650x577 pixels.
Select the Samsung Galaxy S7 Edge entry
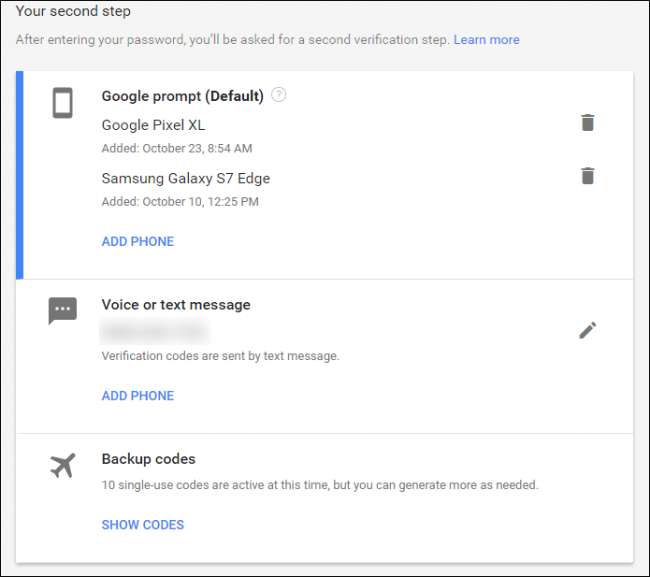click(x=186, y=178)
